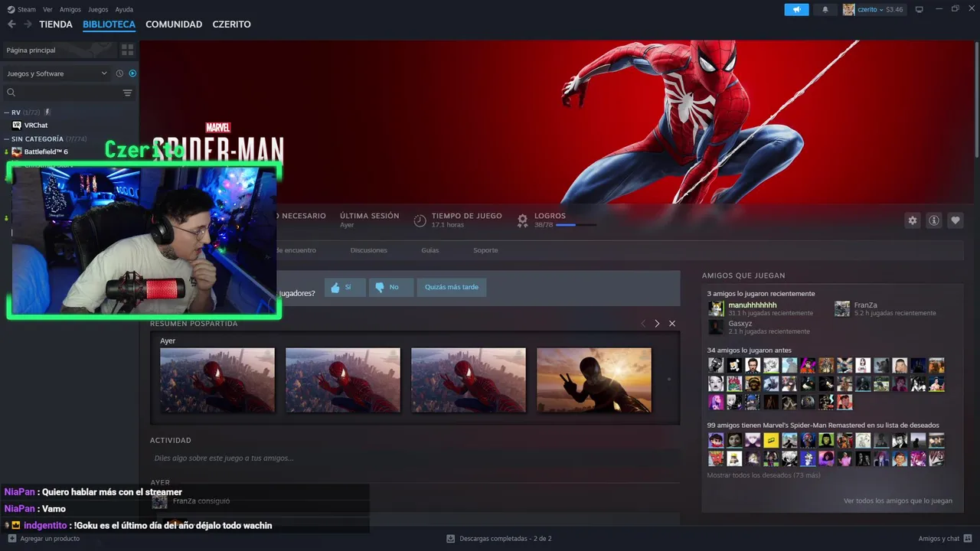This screenshot has width=980, height=551.
Task: Open the Steam menu
Action: 27,9
